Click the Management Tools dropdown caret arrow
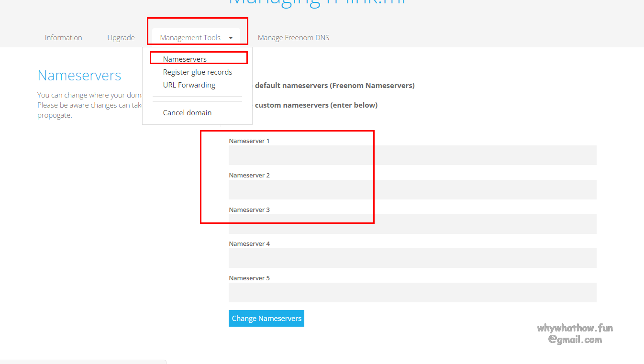The height and width of the screenshot is (364, 644). [231, 38]
